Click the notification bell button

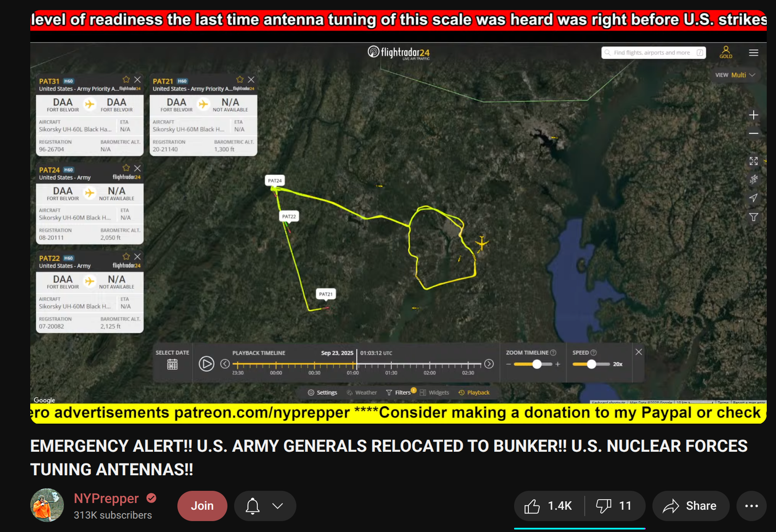(253, 506)
